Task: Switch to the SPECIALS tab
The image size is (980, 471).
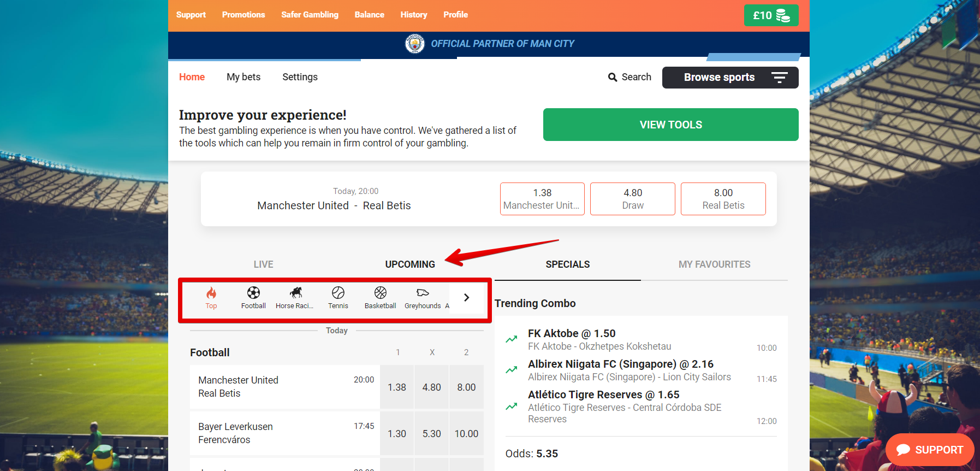Action: pos(567,264)
